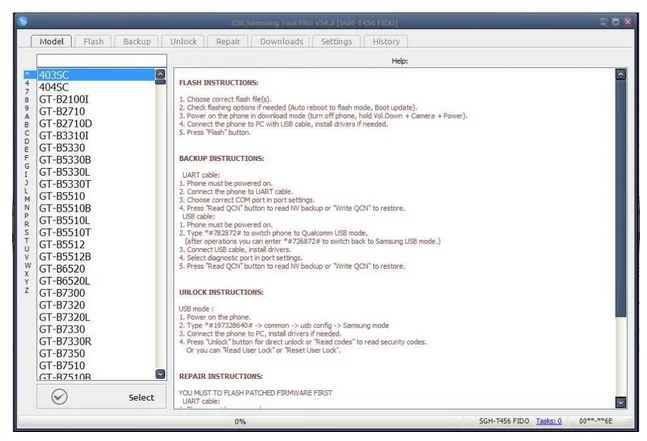Select model GT-B5330B
This screenshot has width=647, height=441.
97,160
